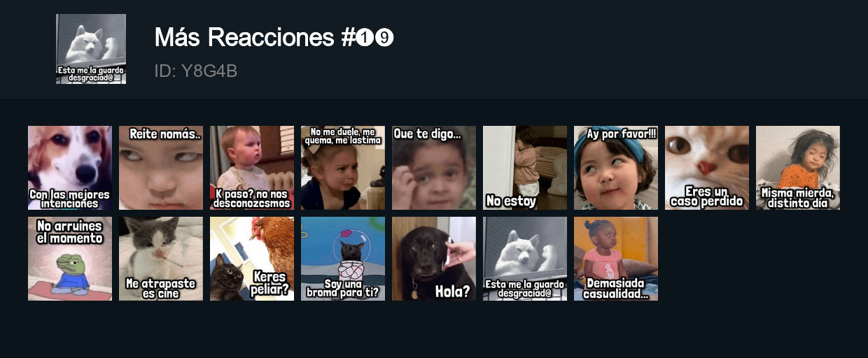
Task: Choose the 'K paso? no nos desconozcsmos' baby sticker
Action: pyautogui.click(x=252, y=168)
